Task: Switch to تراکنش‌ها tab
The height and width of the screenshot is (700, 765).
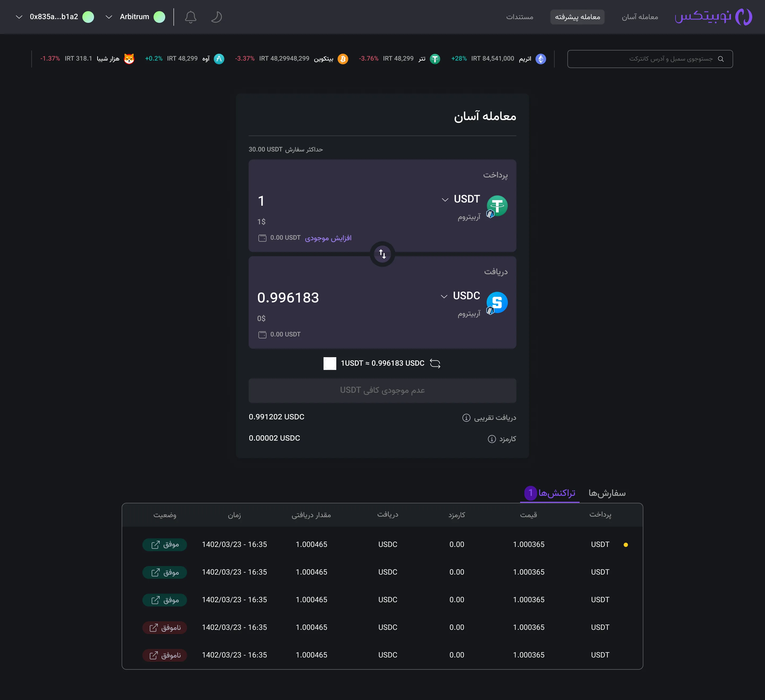Action: click(x=550, y=493)
